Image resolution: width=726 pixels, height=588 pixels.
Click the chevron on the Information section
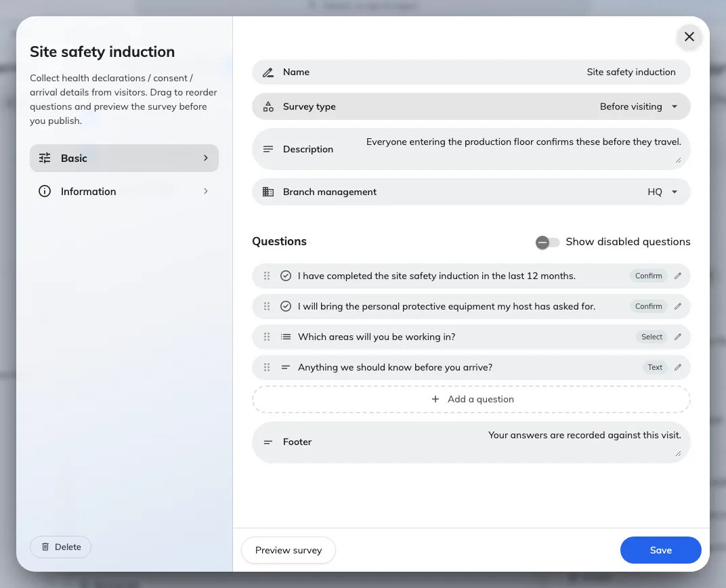click(x=206, y=191)
